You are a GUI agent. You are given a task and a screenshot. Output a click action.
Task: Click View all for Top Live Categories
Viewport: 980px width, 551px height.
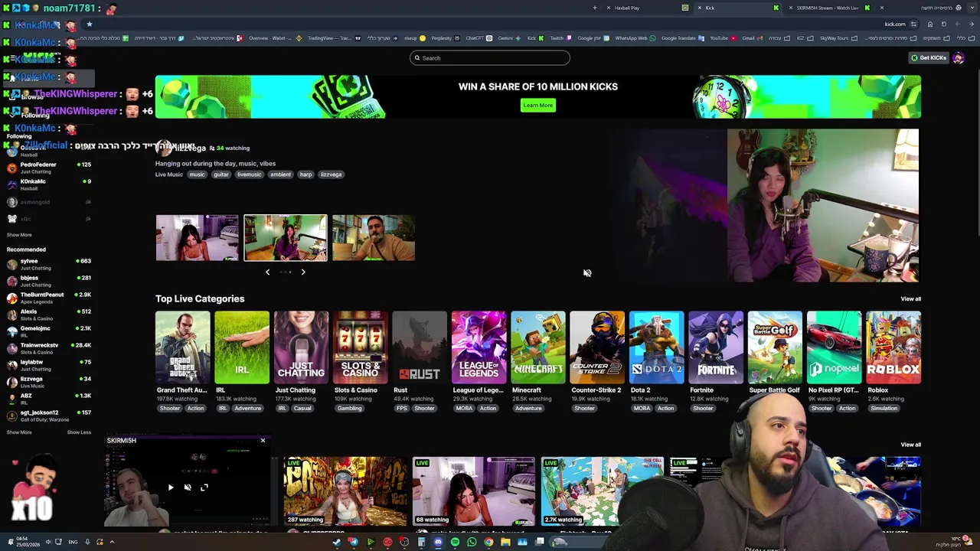[x=910, y=299]
